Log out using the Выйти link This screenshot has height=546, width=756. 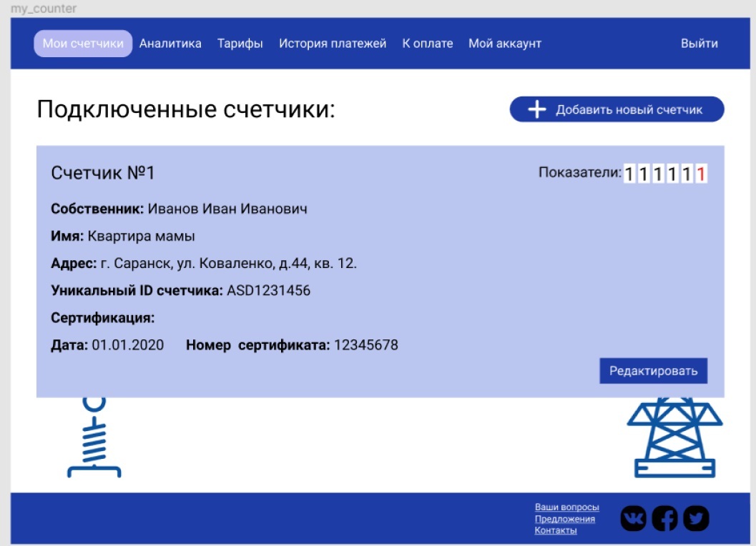click(699, 44)
